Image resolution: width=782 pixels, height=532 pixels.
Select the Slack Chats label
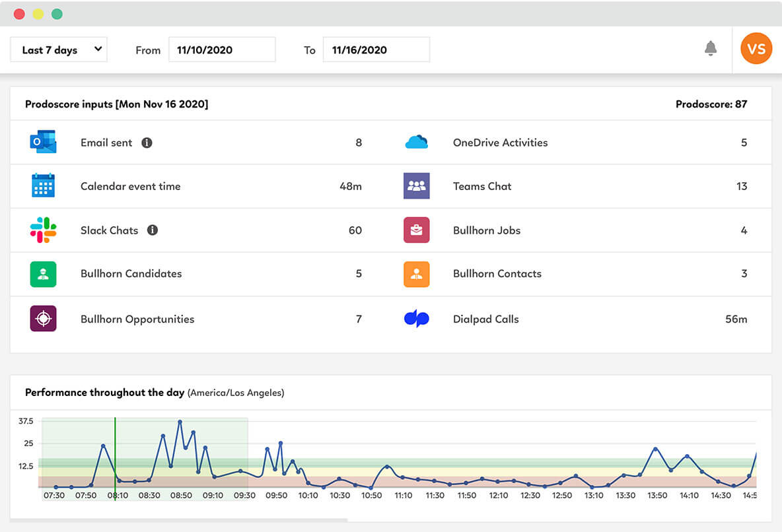[109, 230]
